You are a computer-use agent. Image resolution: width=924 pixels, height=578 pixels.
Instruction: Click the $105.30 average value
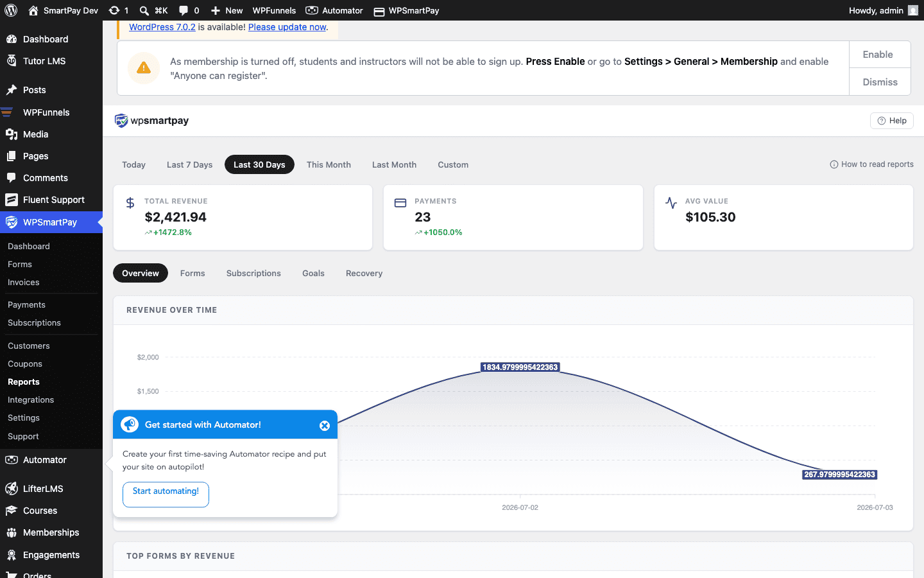coord(710,217)
